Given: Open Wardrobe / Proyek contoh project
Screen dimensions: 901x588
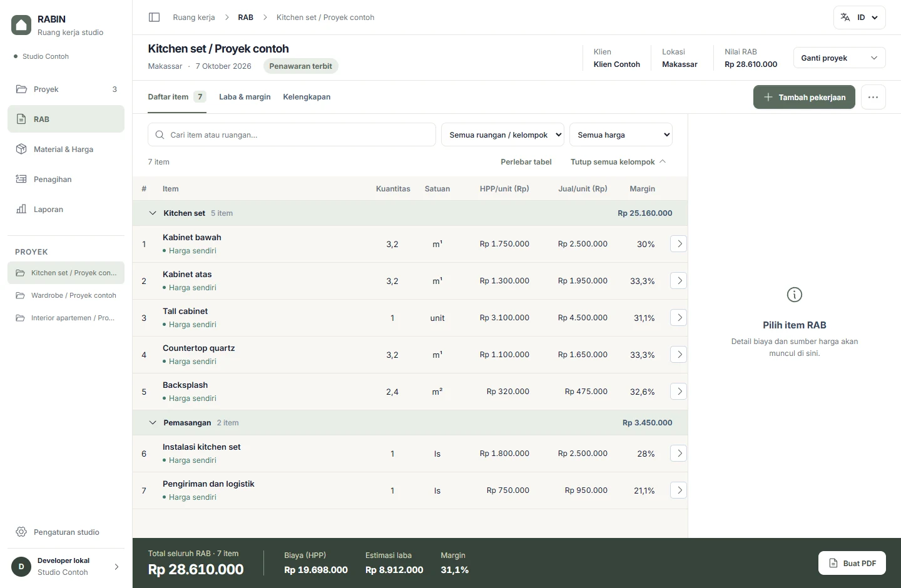Looking at the screenshot, I should [x=66, y=295].
